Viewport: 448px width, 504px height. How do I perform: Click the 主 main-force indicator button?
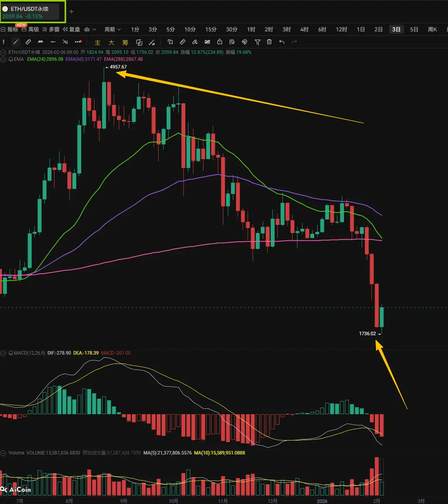pos(97,43)
